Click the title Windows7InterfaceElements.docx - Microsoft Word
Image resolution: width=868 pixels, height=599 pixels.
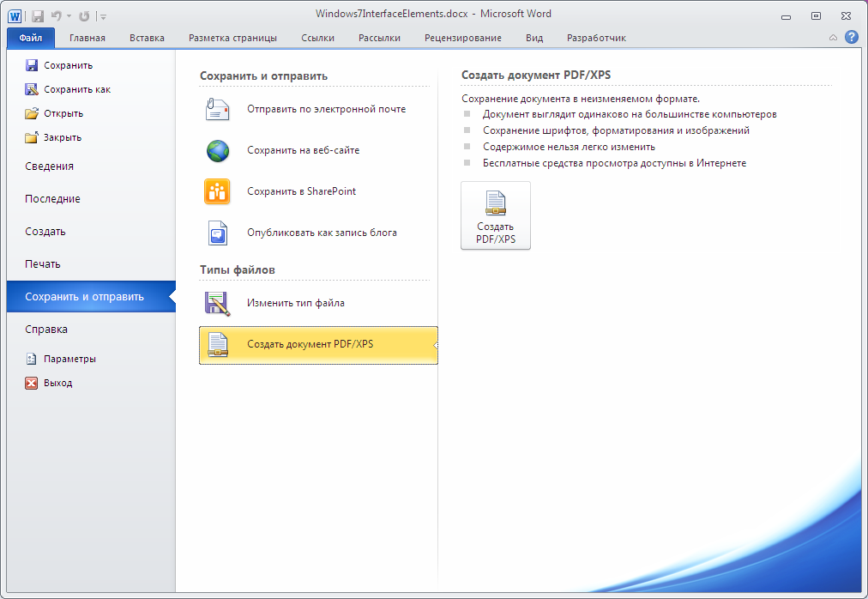433,14
